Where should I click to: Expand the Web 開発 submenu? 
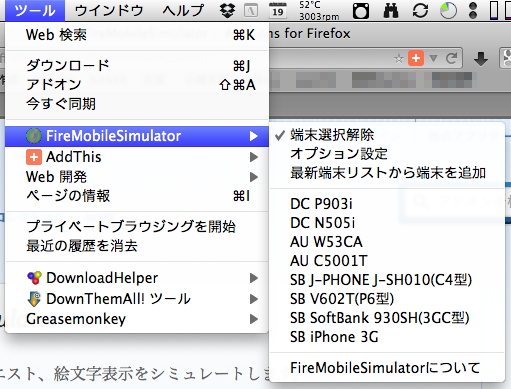pos(137,176)
